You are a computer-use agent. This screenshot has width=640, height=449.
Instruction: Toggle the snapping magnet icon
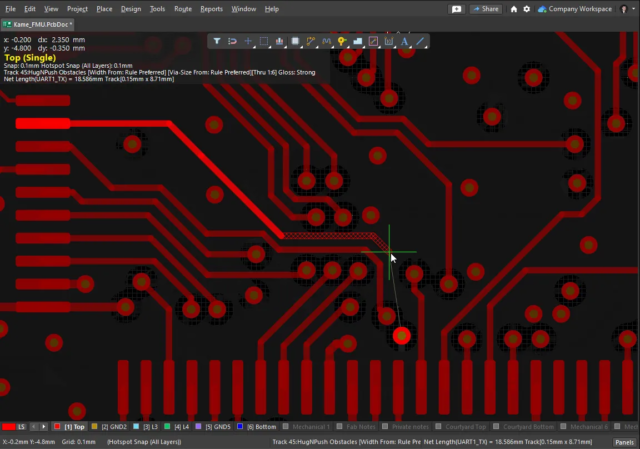pos(232,41)
